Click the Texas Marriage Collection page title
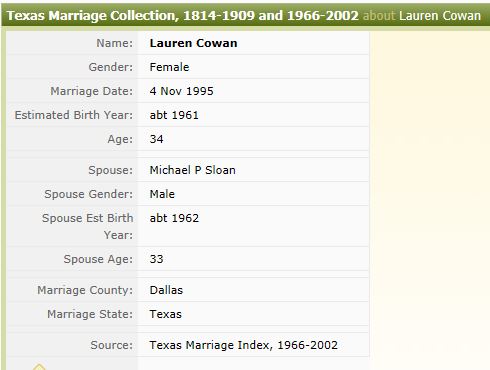This screenshot has height=370, width=490. point(183,15)
